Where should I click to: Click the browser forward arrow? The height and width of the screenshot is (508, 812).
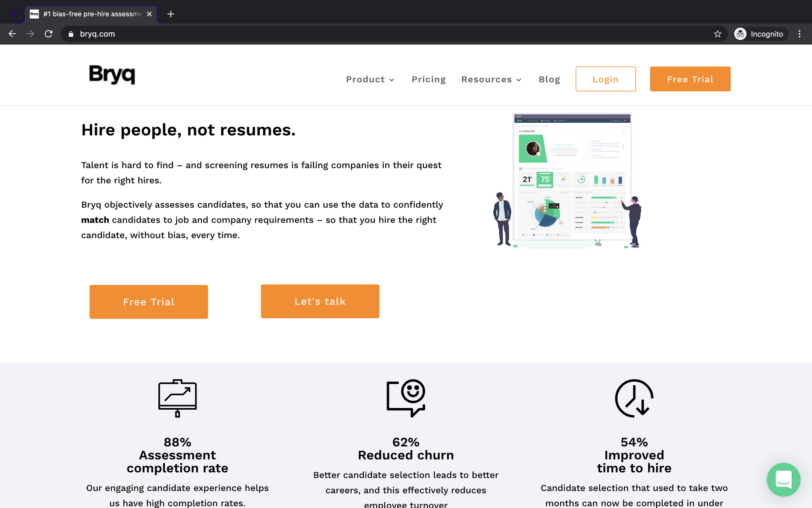(x=30, y=34)
